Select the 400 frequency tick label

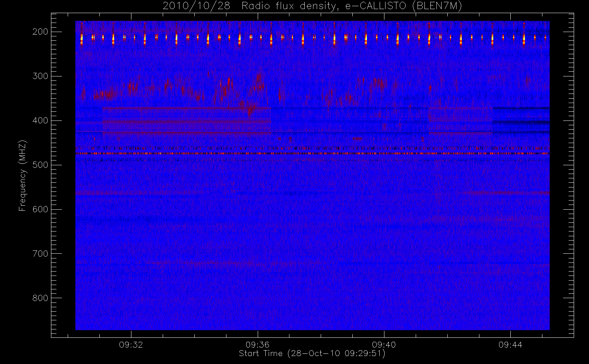[x=40, y=120]
